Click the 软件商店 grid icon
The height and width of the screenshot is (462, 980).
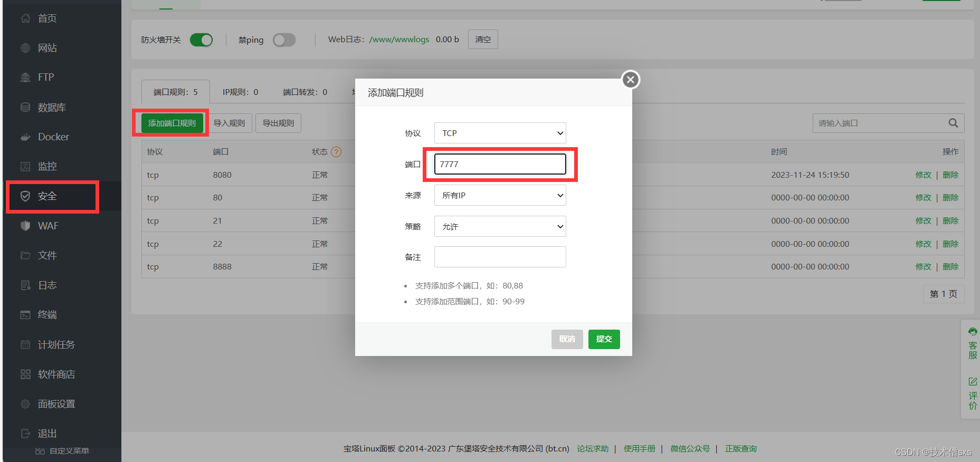click(25, 374)
